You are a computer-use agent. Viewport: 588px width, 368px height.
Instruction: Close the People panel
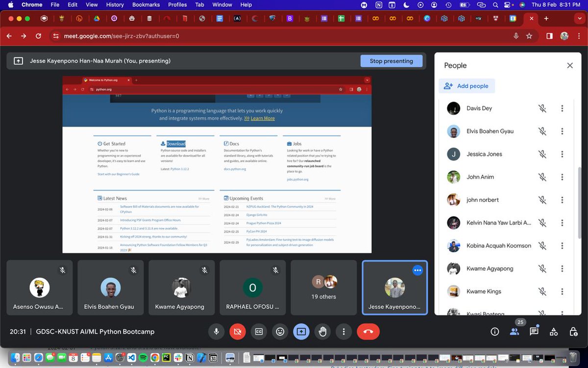(570, 65)
